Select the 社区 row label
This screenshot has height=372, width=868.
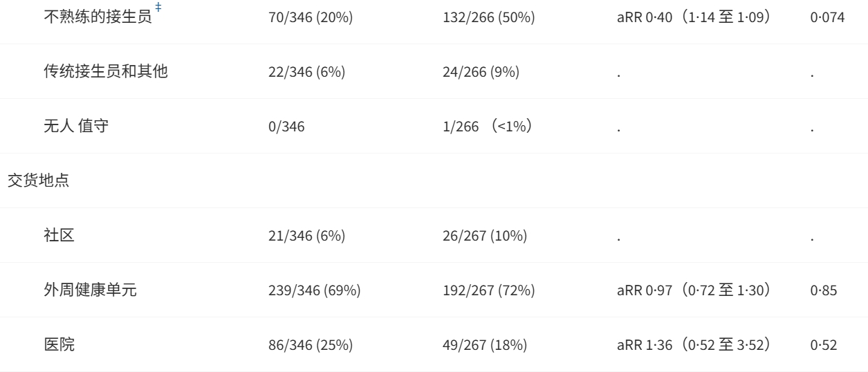pyautogui.click(x=59, y=235)
